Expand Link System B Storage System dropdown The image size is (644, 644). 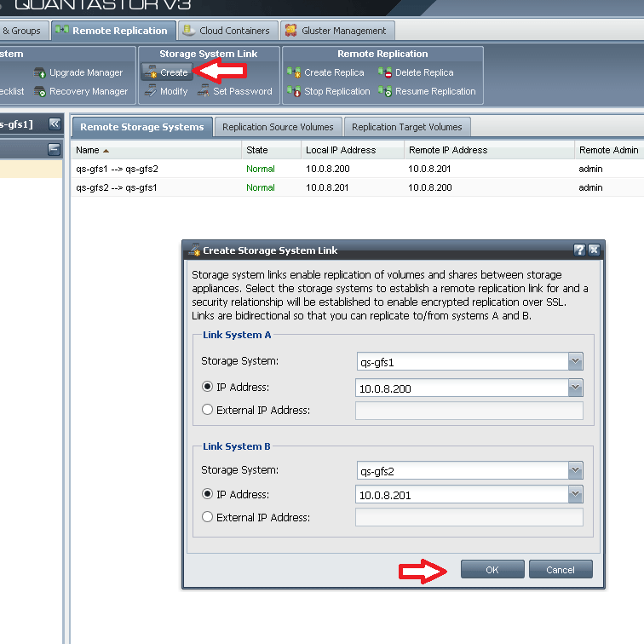[x=576, y=470]
